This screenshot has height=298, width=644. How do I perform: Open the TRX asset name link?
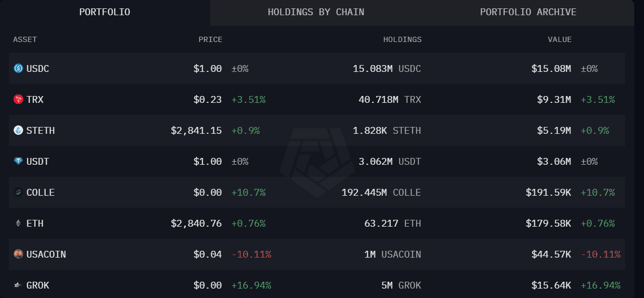(x=35, y=99)
